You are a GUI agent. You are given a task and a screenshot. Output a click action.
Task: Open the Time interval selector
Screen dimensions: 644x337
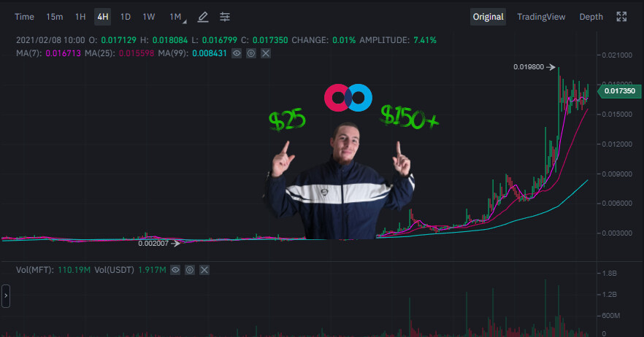[x=24, y=17]
